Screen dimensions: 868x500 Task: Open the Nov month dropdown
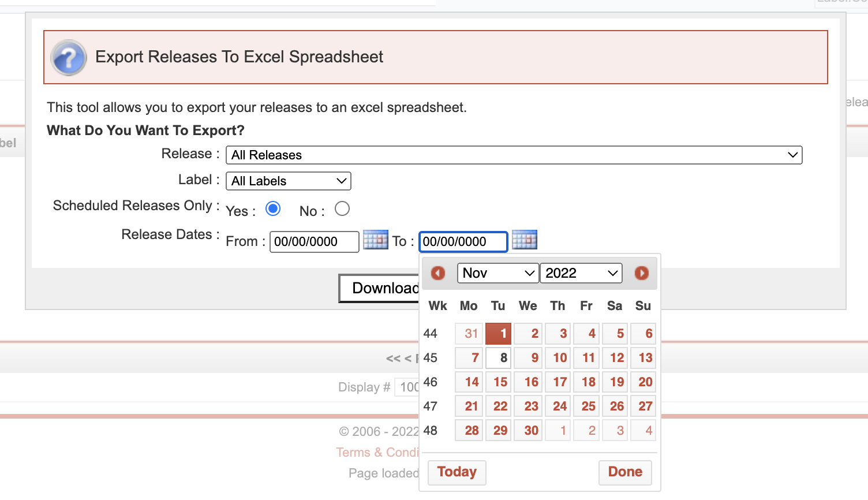[497, 273]
